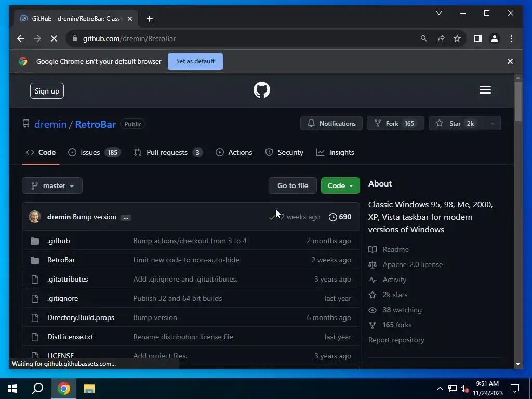The width and height of the screenshot is (532, 399).
Task: Open the DistLicense.txt file
Action: pos(70,337)
